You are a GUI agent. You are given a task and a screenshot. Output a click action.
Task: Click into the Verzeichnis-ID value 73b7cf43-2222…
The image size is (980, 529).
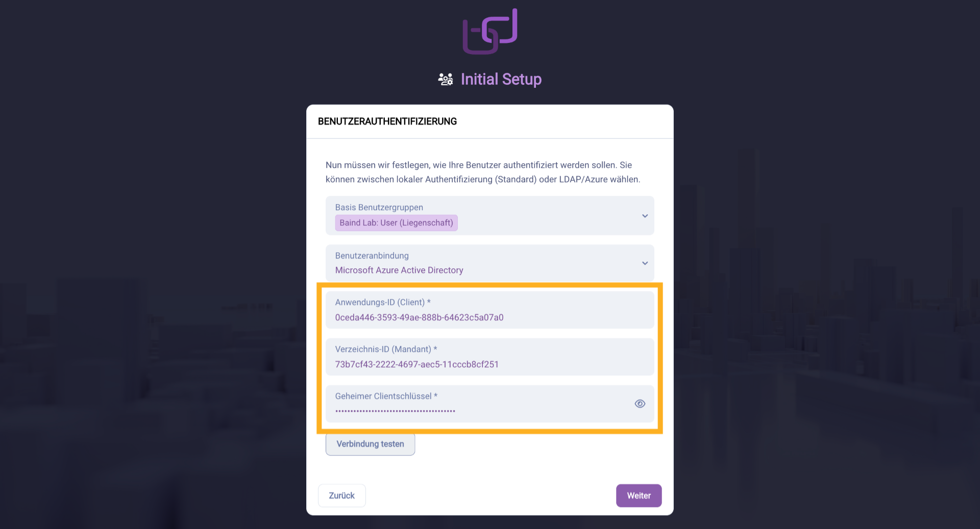pyautogui.click(x=416, y=364)
